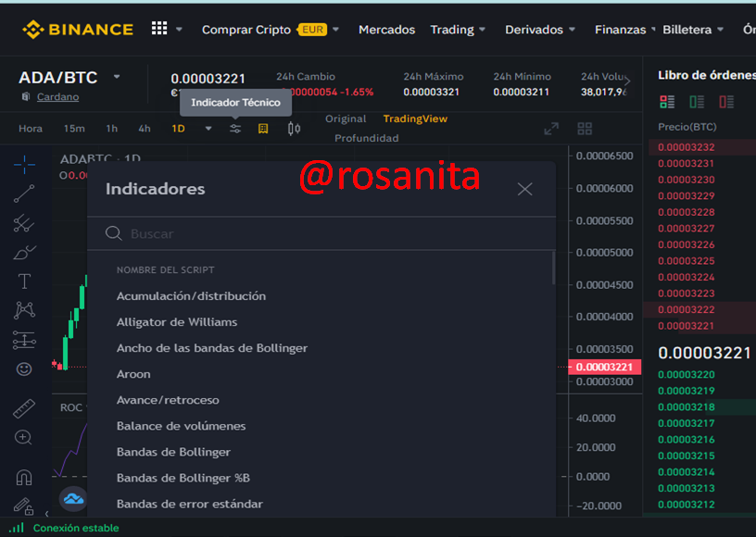Click the Binance logo

click(78, 30)
